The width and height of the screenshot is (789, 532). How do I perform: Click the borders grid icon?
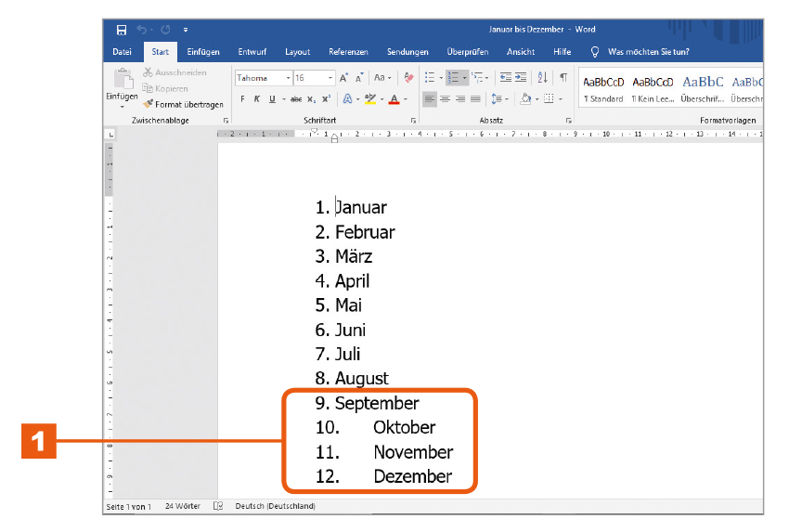[x=549, y=99]
